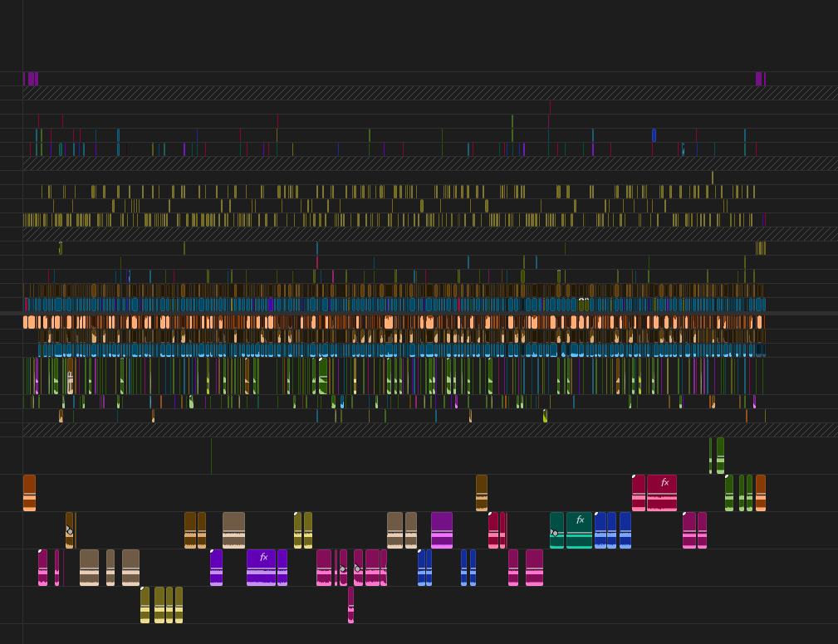Select the orange clip at the sequence start
The height and width of the screenshot is (644, 838).
(29, 493)
